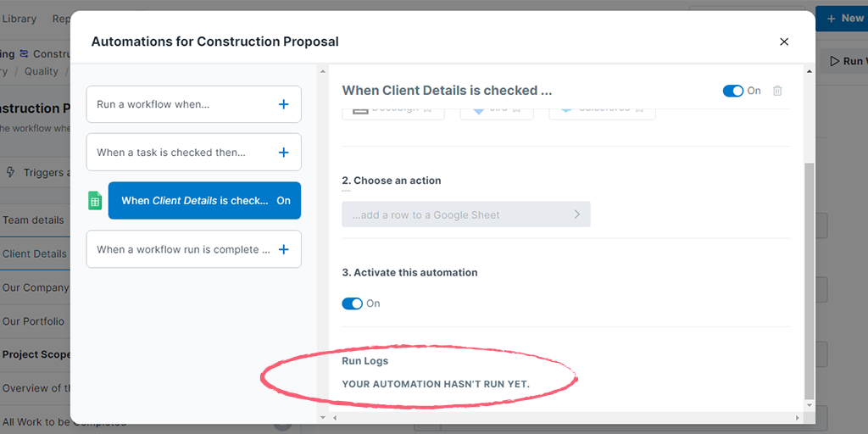Image resolution: width=868 pixels, height=434 pixels.
Task: Expand Run a workflow when option
Action: pyautogui.click(x=194, y=104)
